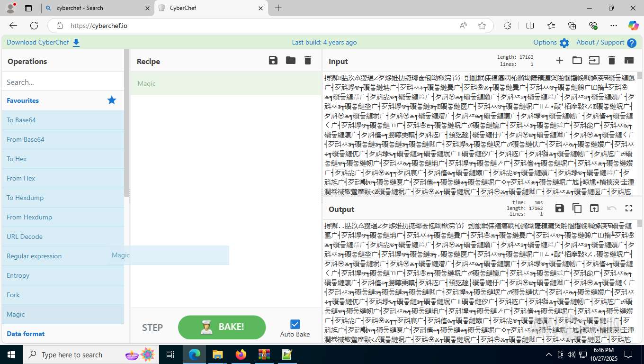
Task: Open browser extensions icon
Action: (x=507, y=26)
